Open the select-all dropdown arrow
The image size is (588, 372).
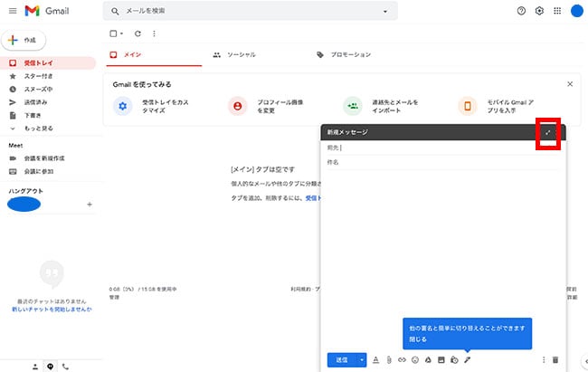click(121, 33)
